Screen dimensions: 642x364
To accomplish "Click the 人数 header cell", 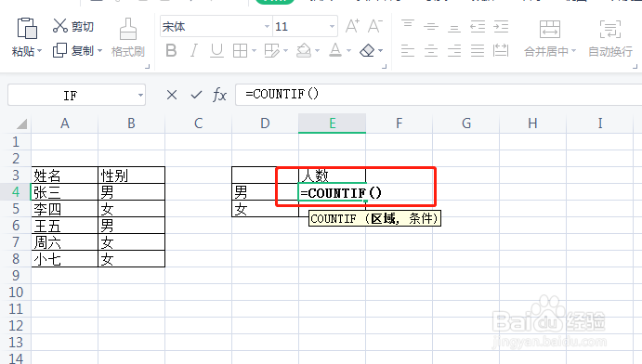I will tap(332, 175).
